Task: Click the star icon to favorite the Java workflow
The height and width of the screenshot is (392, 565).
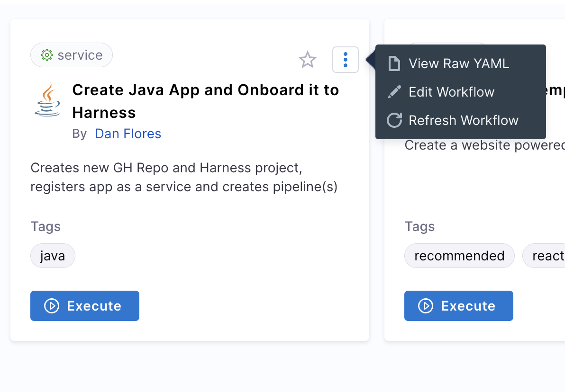Action: pos(307,60)
